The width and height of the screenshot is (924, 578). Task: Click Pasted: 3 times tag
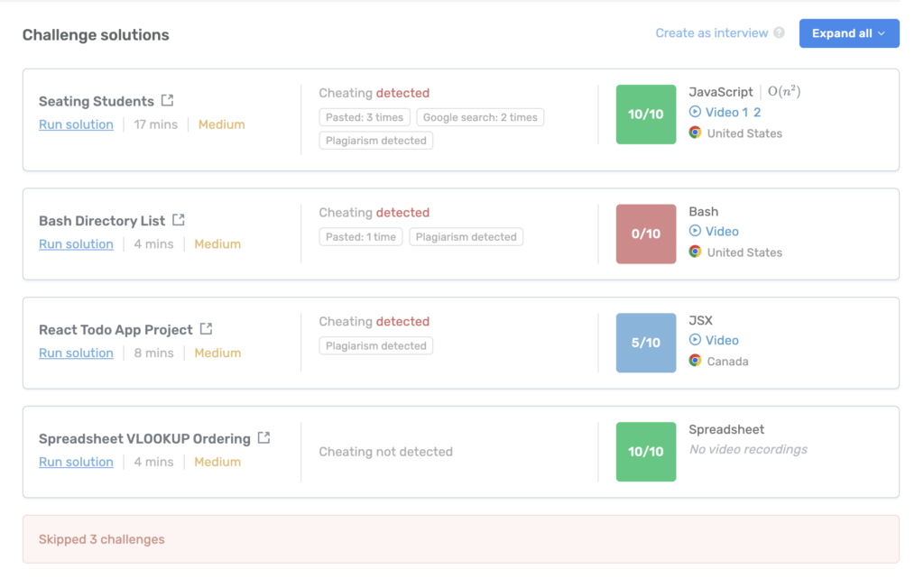[x=365, y=117]
